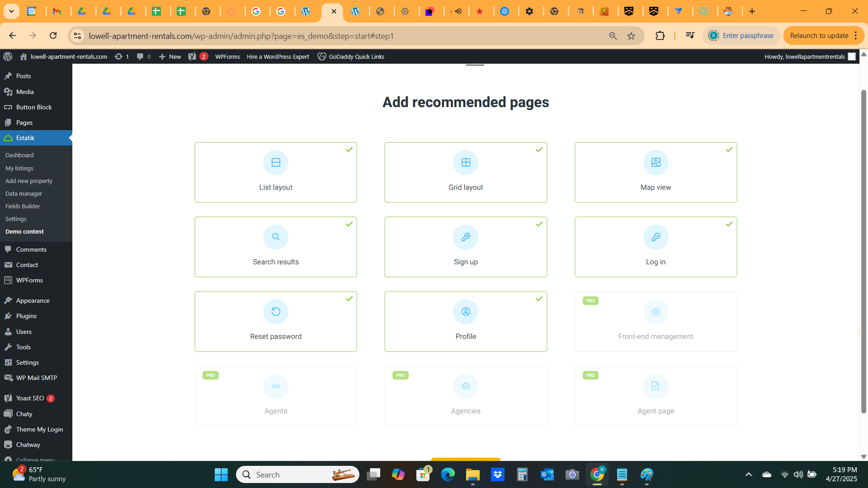868x488 pixels.
Task: Visit site lowell-apartment-rentals.com from admin bar
Action: 63,56
